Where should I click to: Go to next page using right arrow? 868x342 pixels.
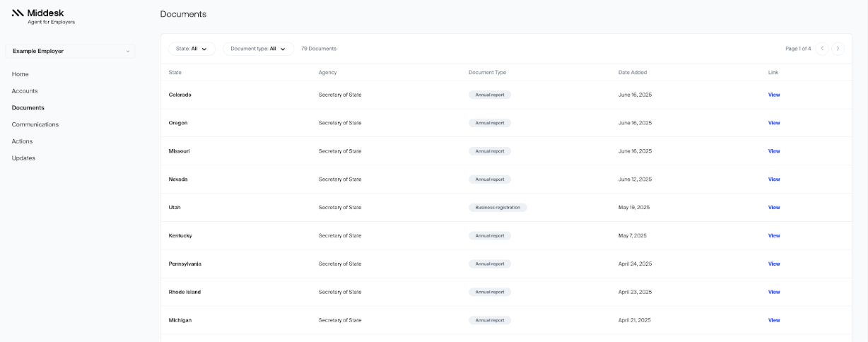pos(838,49)
